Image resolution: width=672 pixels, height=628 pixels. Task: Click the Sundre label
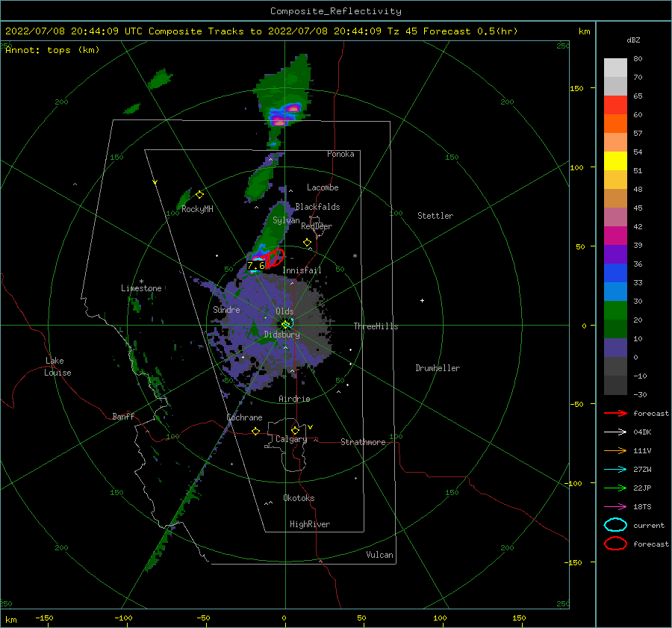tap(227, 309)
